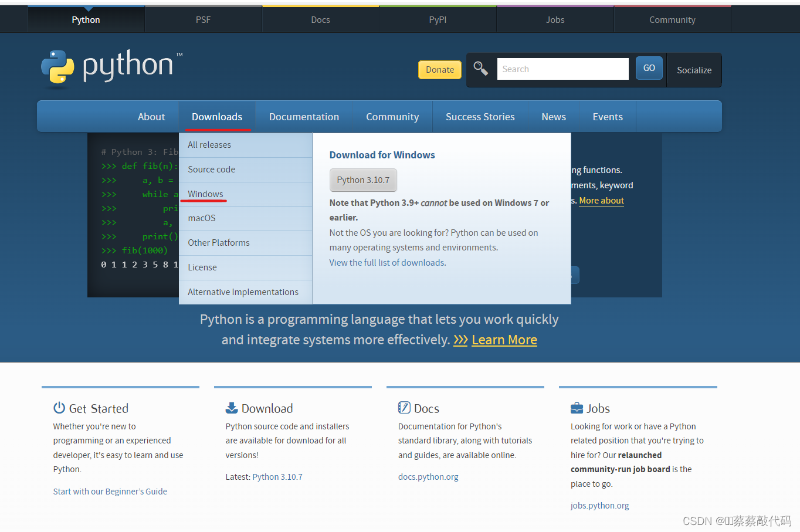
Task: Open the jobs.python.org link
Action: [x=599, y=506]
